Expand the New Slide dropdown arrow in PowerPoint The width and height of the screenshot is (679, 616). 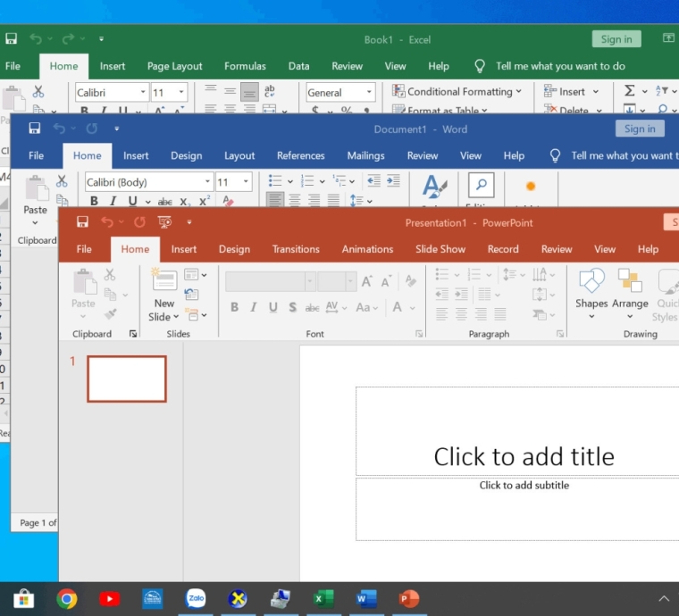point(176,317)
